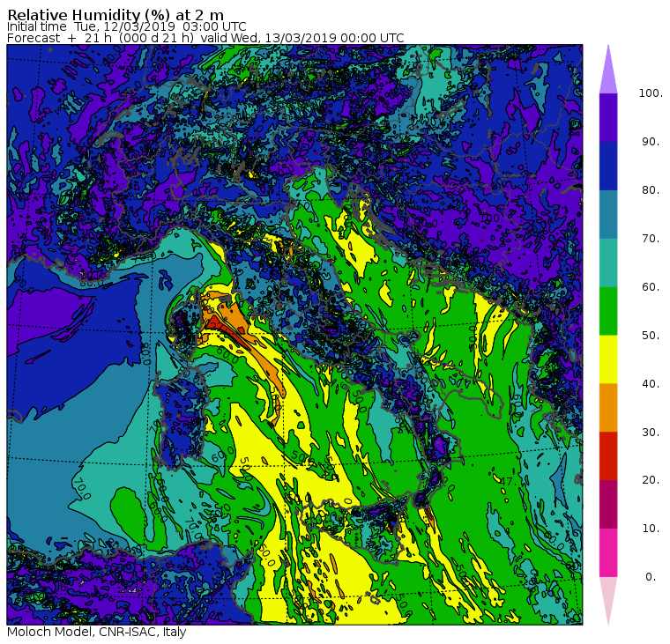Click the "40." colorbar label
This screenshot has height=644, width=670.
point(651,383)
